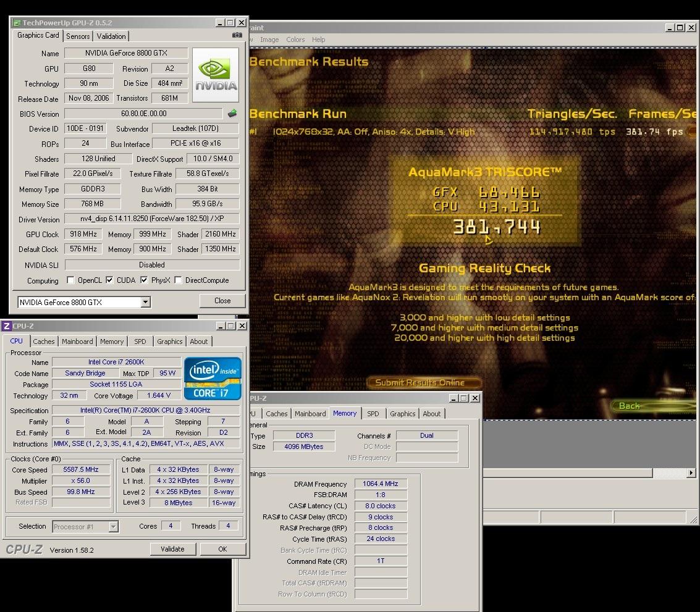The width and height of the screenshot is (700, 612).
Task: Open the SPD tab in the memory CPU-Z window
Action: [373, 414]
